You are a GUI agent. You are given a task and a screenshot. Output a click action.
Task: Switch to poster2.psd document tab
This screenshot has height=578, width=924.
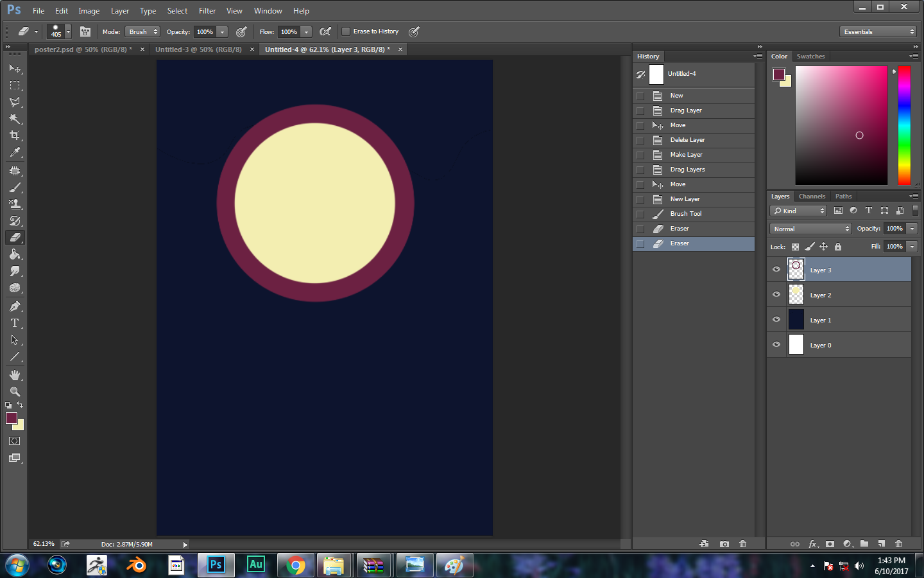[83, 49]
